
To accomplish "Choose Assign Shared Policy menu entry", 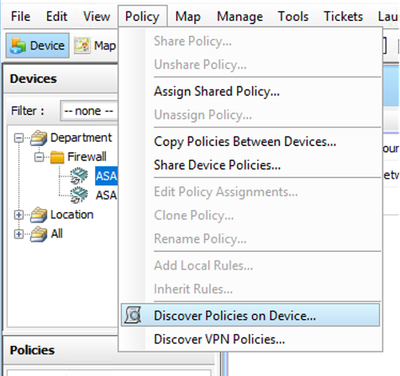I will click(217, 91).
